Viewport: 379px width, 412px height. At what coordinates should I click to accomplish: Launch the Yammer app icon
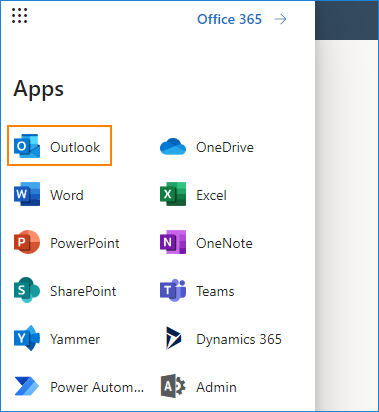pos(27,338)
